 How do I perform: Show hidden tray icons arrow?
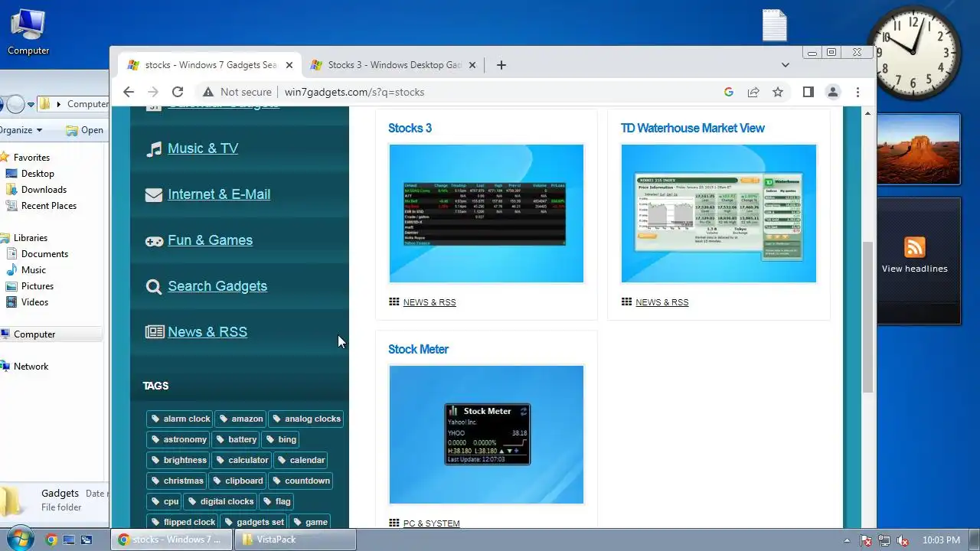[x=847, y=540]
